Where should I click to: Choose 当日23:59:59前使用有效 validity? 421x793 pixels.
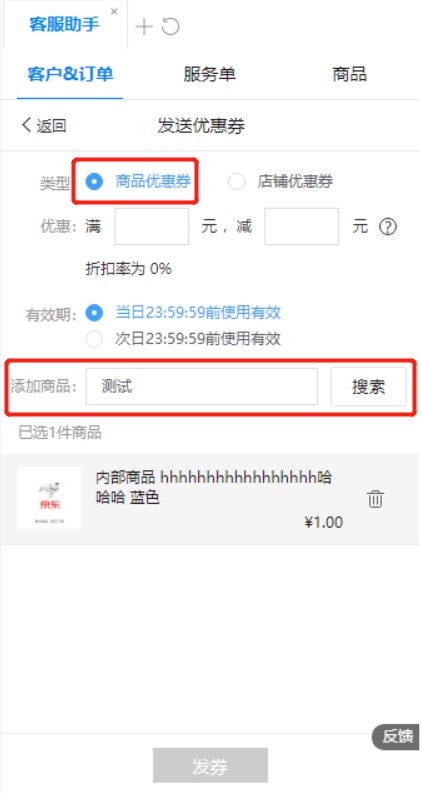(x=183, y=313)
